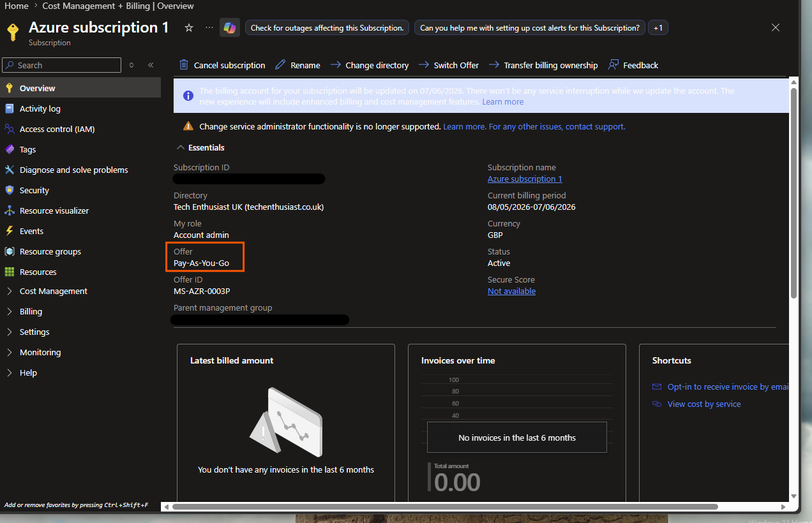Expand the Help section
Viewport: 812px width, 523px height.
pyautogui.click(x=9, y=372)
